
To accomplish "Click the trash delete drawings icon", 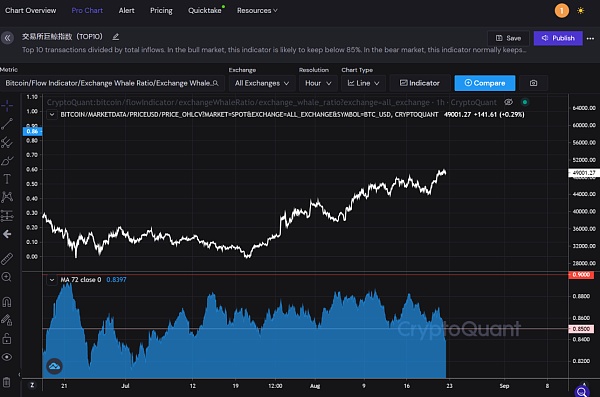I will 7,382.
